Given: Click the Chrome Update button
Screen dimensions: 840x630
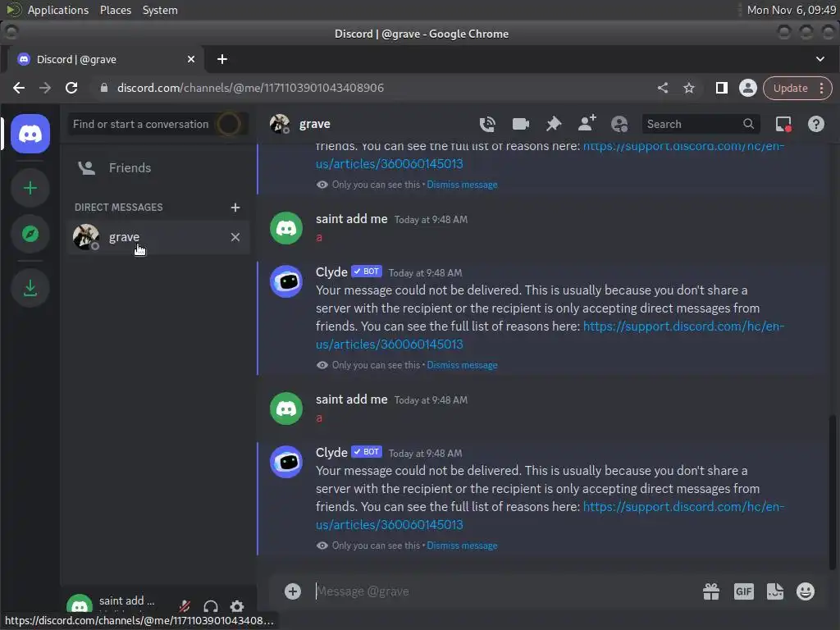Looking at the screenshot, I should 790,88.
